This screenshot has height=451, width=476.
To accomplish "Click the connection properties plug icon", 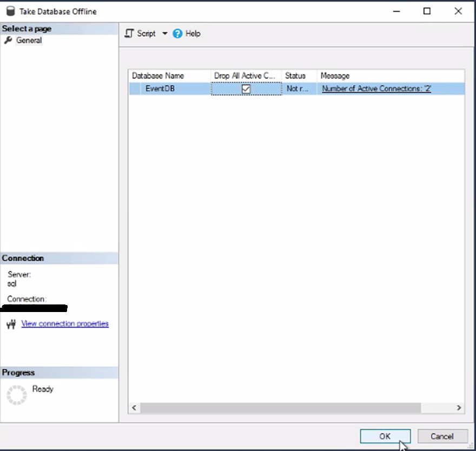I will [x=11, y=324].
